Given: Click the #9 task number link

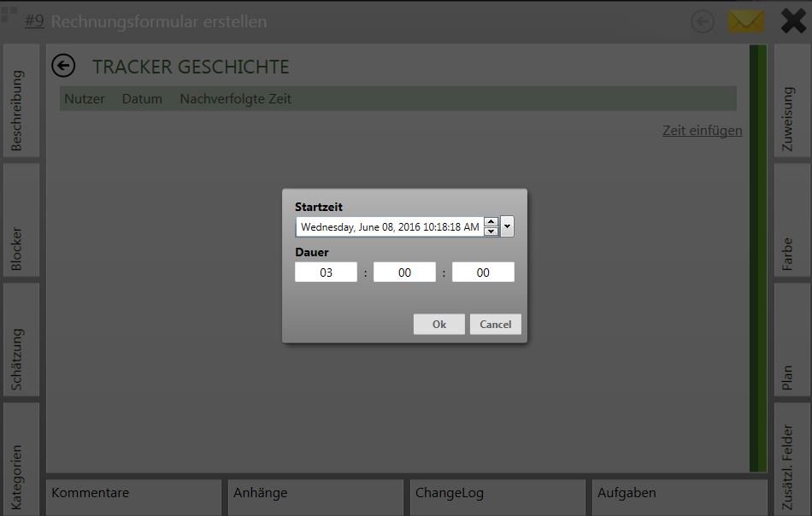Looking at the screenshot, I should click(x=34, y=21).
